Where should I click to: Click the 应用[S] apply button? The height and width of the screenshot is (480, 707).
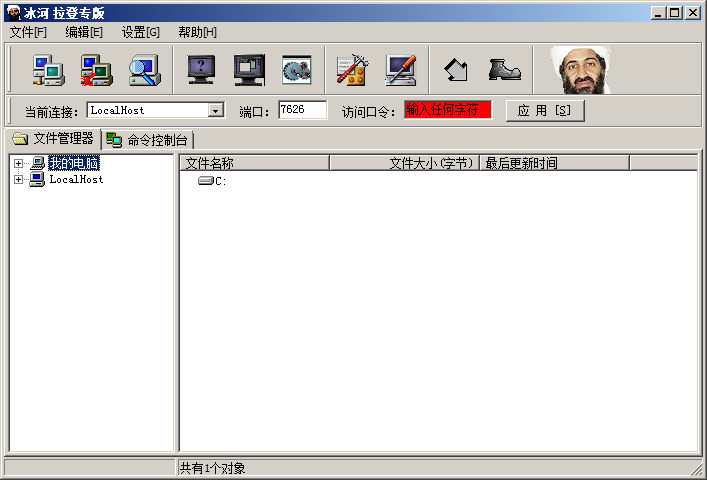point(544,111)
